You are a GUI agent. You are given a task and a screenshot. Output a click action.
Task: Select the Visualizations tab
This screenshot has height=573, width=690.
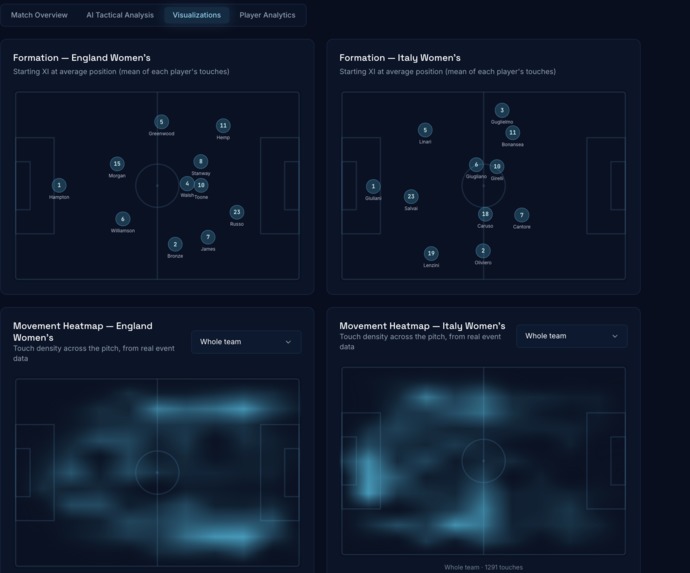[x=197, y=15]
